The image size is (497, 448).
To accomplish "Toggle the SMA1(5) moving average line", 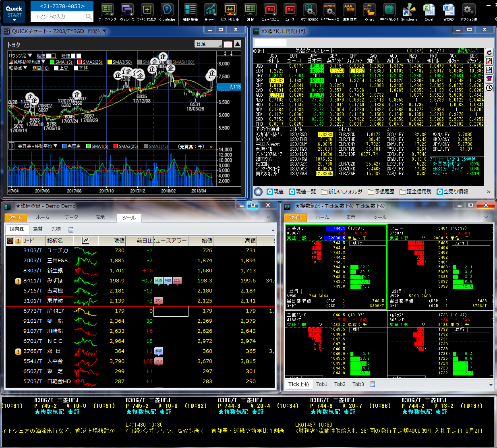I will [61, 62].
